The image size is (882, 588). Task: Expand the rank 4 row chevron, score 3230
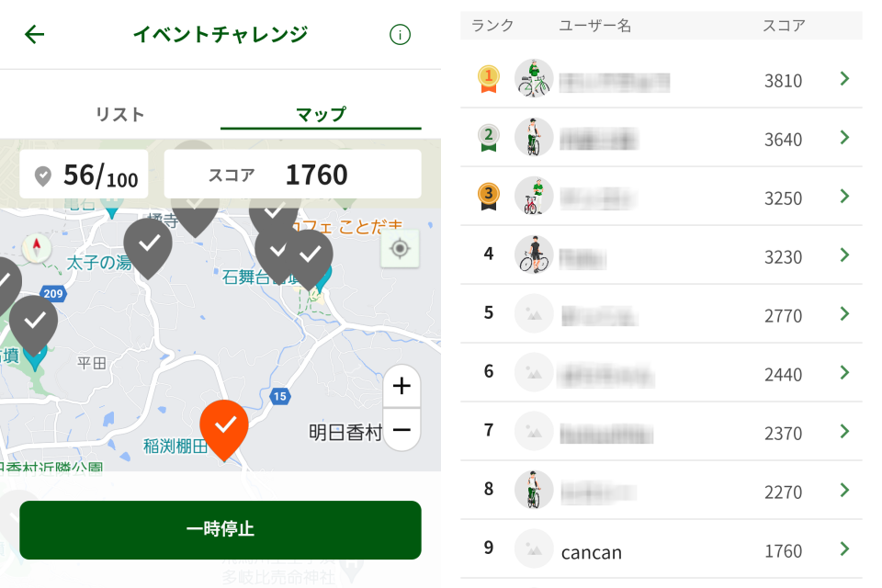(844, 254)
